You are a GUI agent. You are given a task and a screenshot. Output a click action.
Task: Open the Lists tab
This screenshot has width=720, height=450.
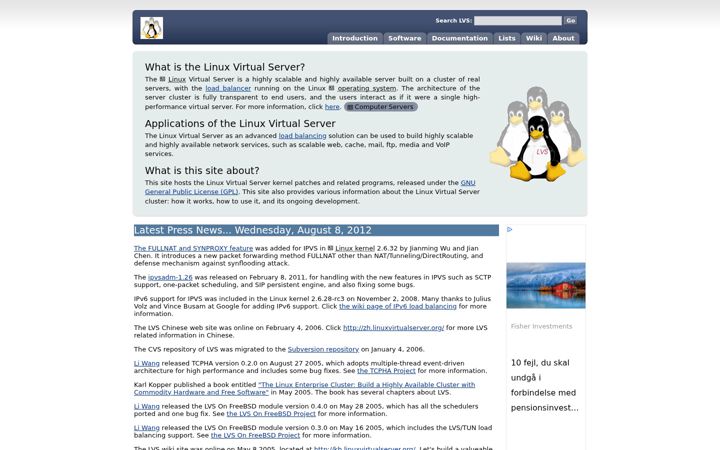[506, 38]
